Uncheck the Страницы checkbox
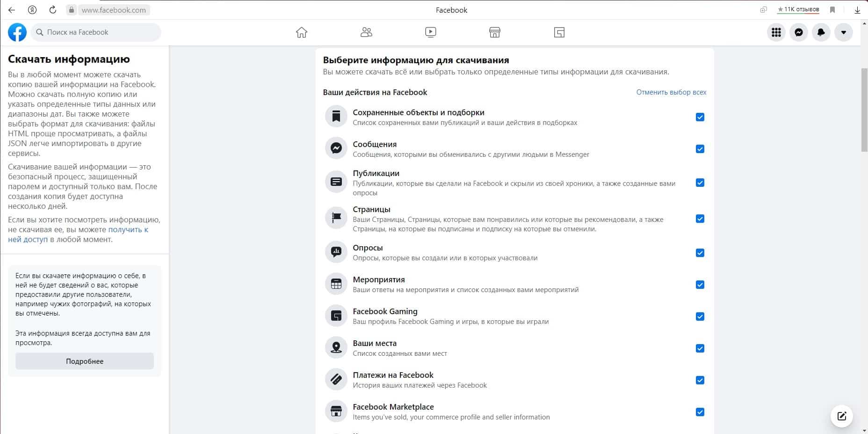The width and height of the screenshot is (868, 434). coord(700,219)
